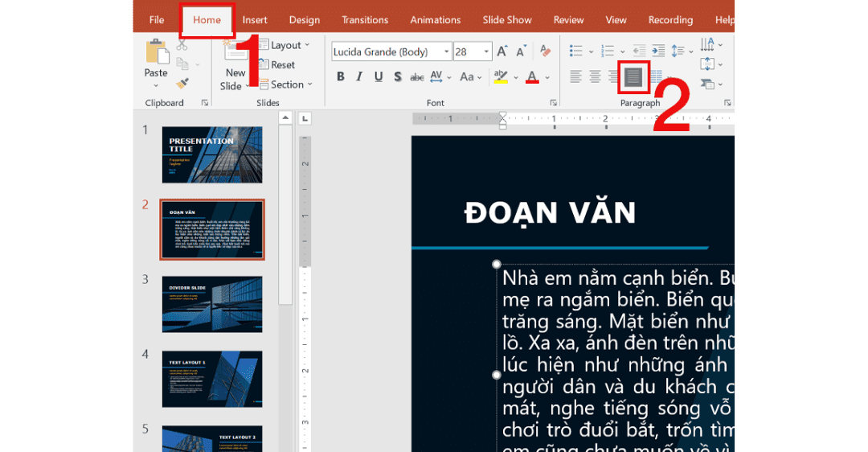Open the Recording tab
The image size is (868, 452).
click(670, 20)
